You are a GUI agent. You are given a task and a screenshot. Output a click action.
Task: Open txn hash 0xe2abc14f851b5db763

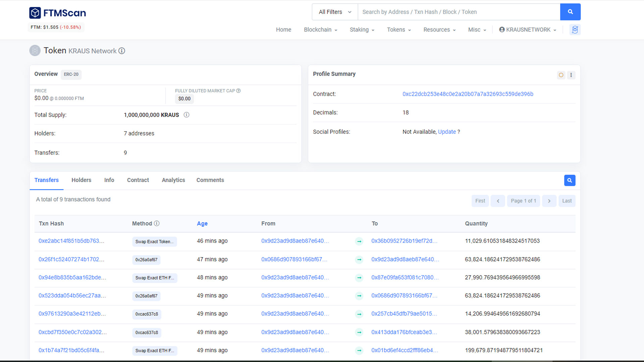click(71, 241)
